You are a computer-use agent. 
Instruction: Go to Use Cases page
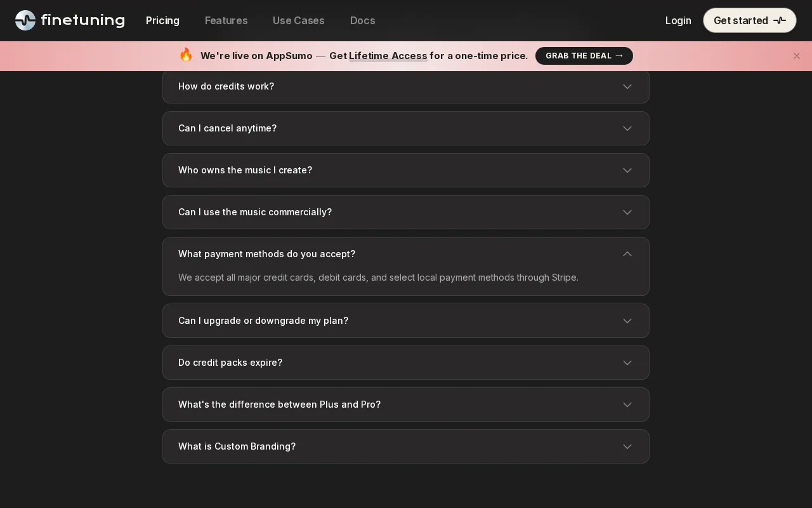pyautogui.click(x=299, y=20)
